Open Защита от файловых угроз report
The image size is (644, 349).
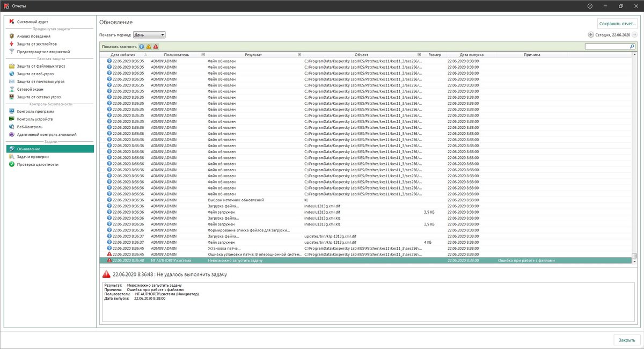(x=42, y=66)
